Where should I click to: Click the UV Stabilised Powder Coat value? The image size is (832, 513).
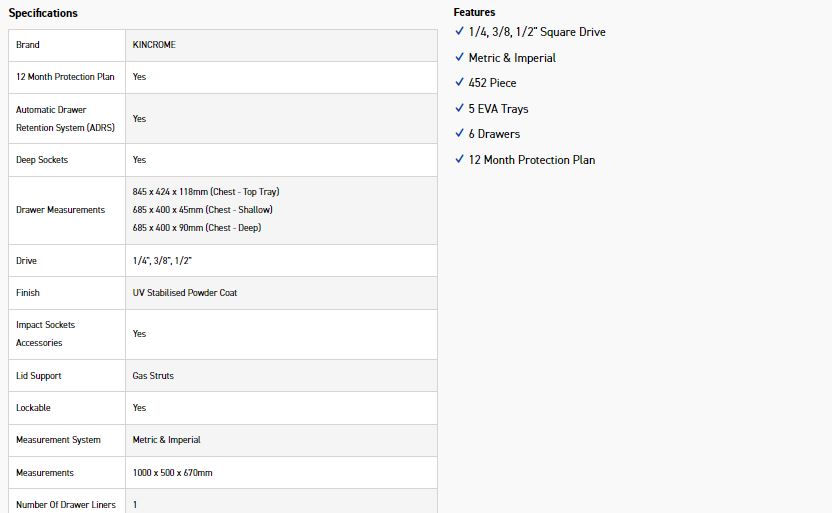185,293
